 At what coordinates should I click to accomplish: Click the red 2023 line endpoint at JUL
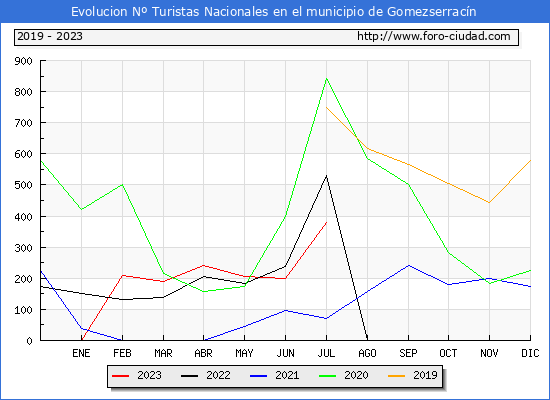(326, 222)
